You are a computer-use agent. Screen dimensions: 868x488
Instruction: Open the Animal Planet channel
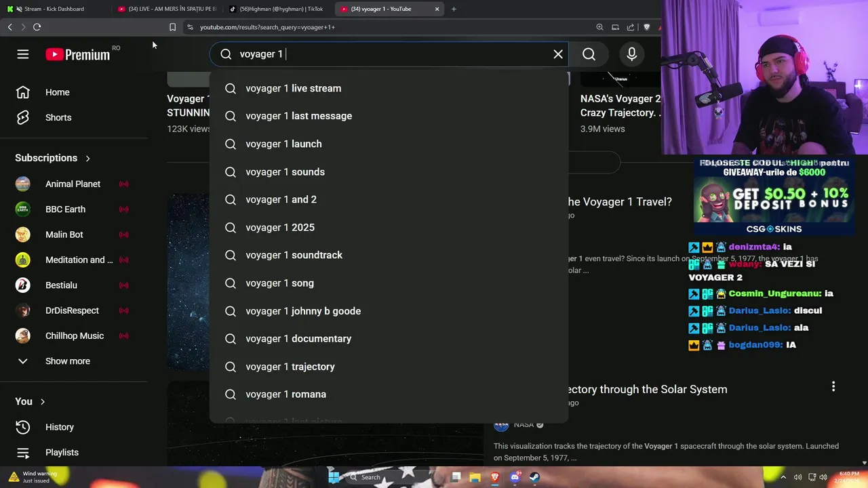click(73, 184)
